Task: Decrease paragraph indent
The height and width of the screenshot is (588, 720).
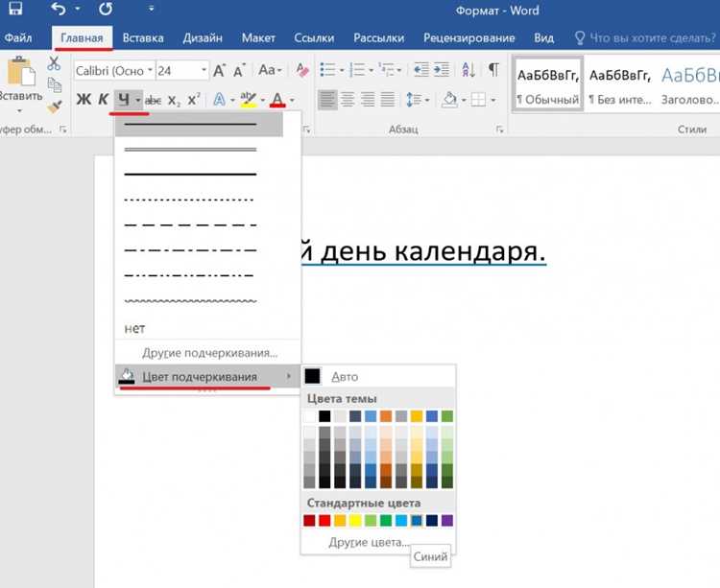Action: [x=421, y=70]
